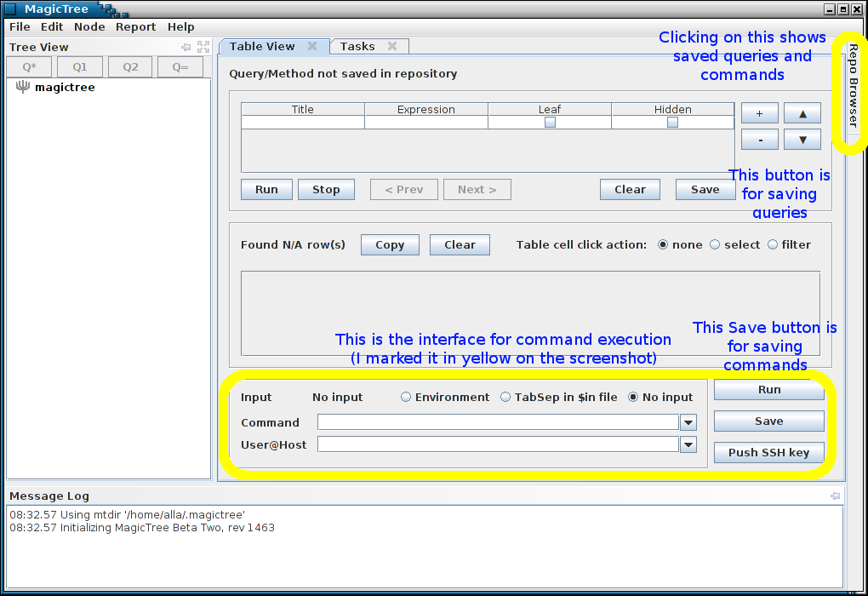This screenshot has width=868, height=596.
Task: Tick the Hidden checkbox in the query table
Action: pyautogui.click(x=672, y=123)
